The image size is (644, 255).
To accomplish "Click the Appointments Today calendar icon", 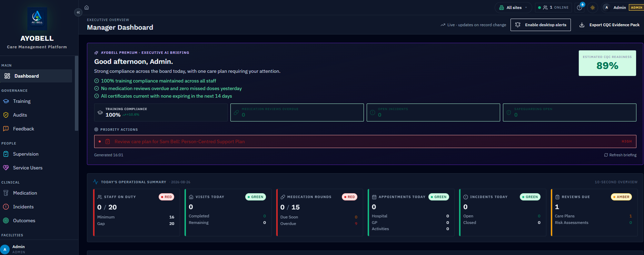I will tap(374, 197).
